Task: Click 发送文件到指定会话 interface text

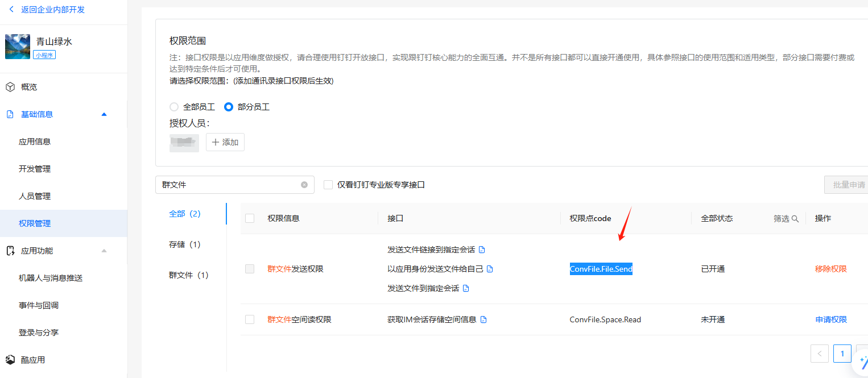Action: pos(423,288)
